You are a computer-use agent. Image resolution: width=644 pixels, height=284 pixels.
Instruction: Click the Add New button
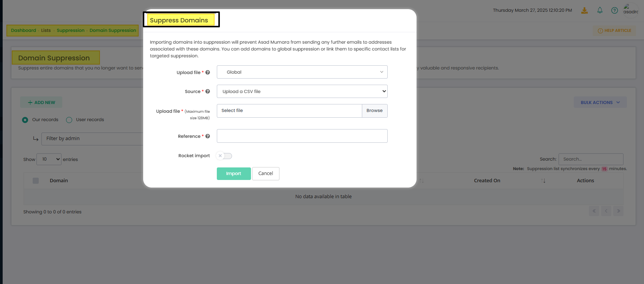tap(41, 103)
